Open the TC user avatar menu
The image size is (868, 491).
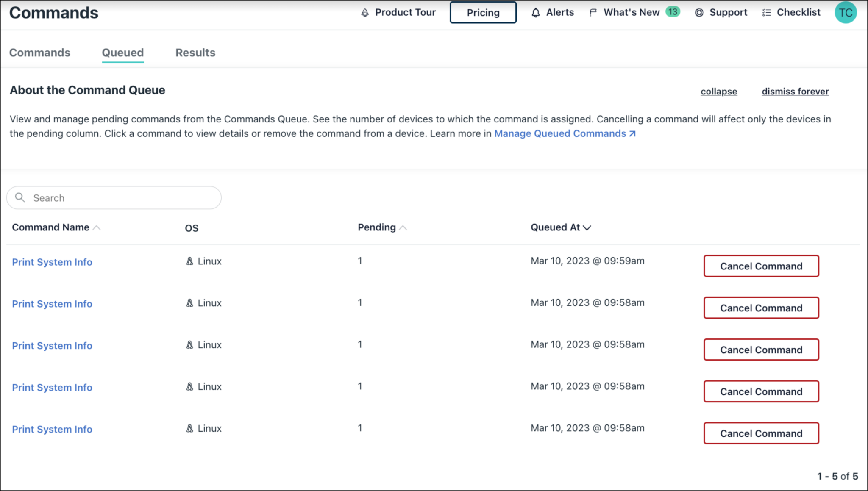pos(846,13)
